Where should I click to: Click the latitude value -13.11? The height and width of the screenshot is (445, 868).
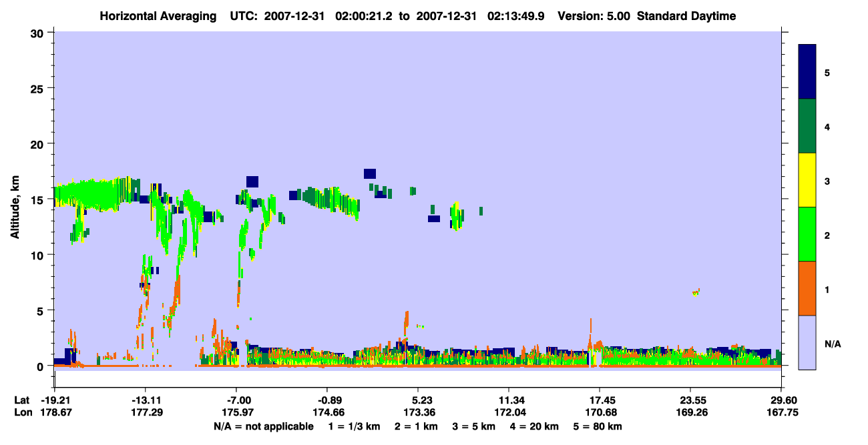point(146,400)
